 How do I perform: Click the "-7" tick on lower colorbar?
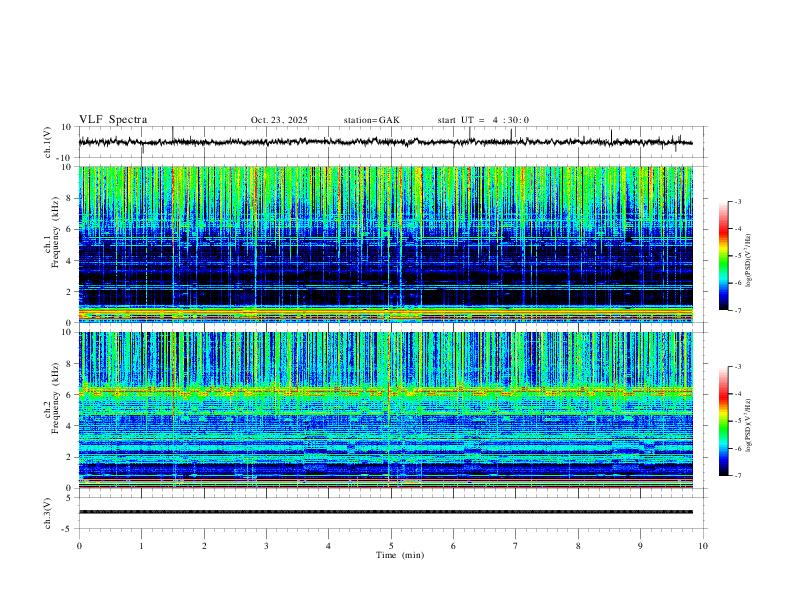coord(737,476)
